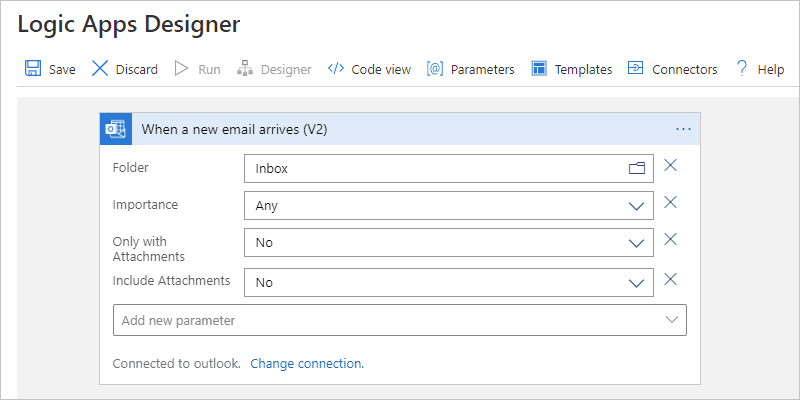The width and height of the screenshot is (800, 400).
Task: Click the trigger title 'When a new email arrives (V2)'
Action: click(x=234, y=130)
